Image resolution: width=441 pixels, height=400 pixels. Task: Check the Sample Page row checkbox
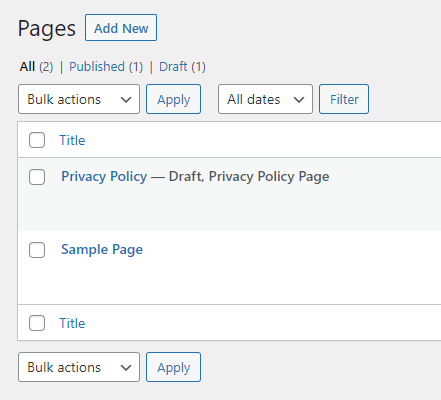click(x=37, y=250)
